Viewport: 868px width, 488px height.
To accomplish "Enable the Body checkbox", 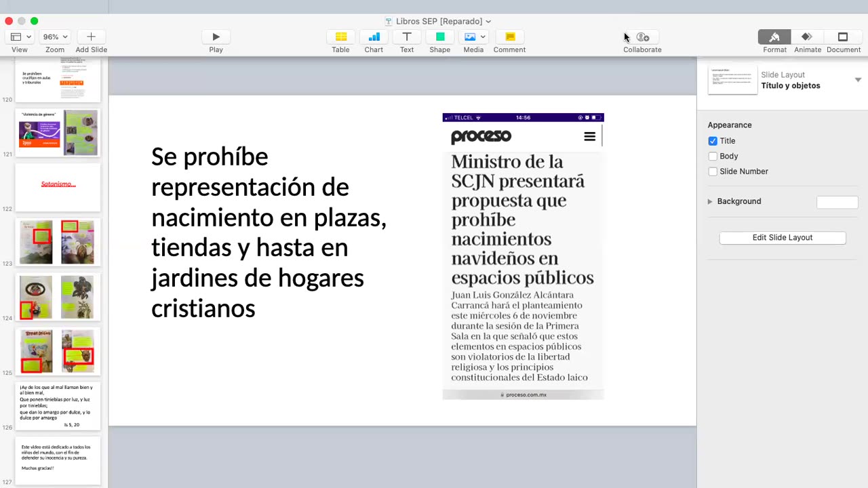I will [713, 156].
